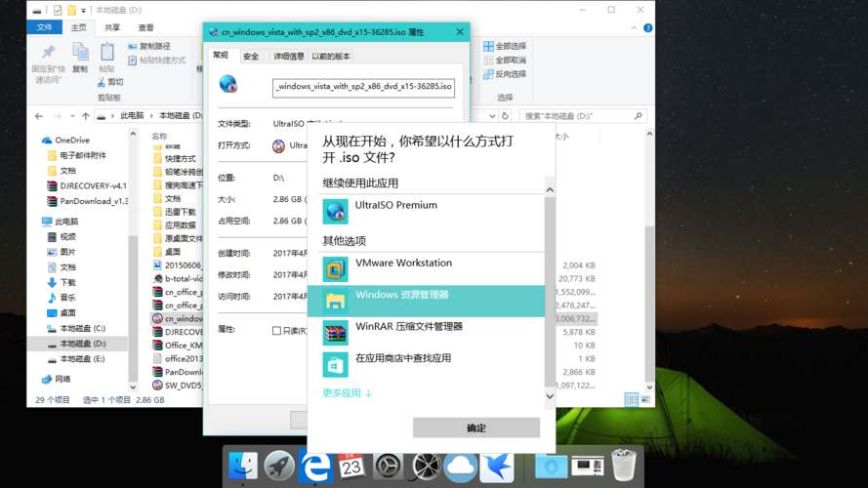Open Finder icon in dock
The image size is (868, 488).
point(243,466)
